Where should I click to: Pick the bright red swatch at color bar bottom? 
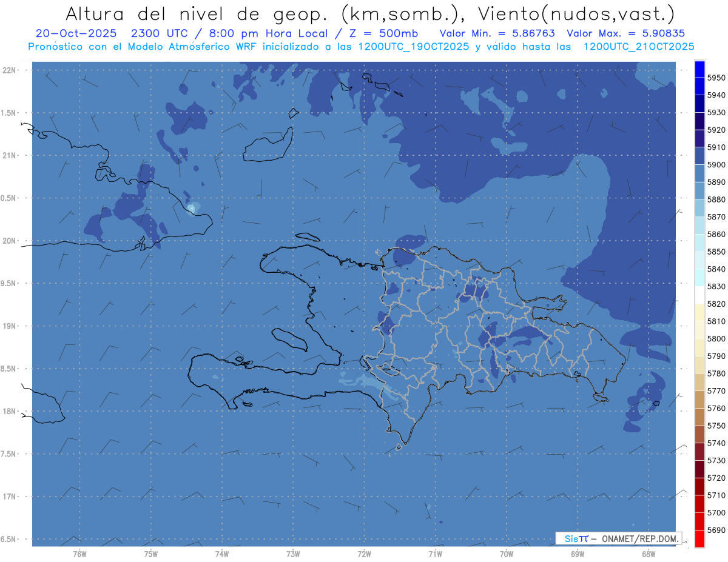click(699, 538)
